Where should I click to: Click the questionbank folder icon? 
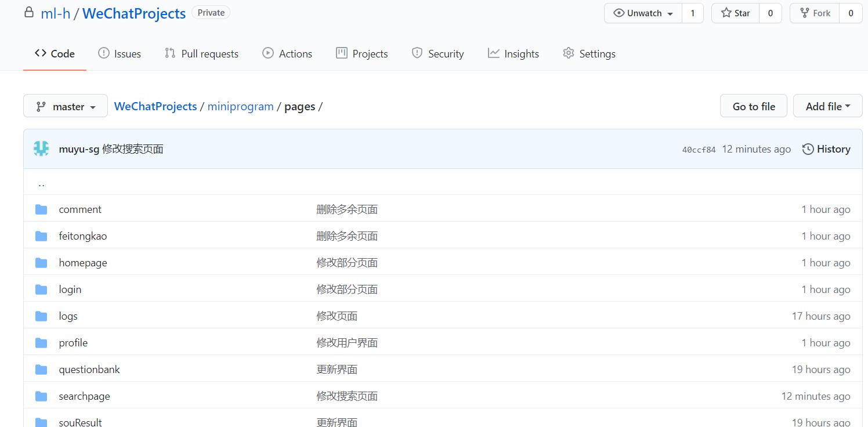41,370
